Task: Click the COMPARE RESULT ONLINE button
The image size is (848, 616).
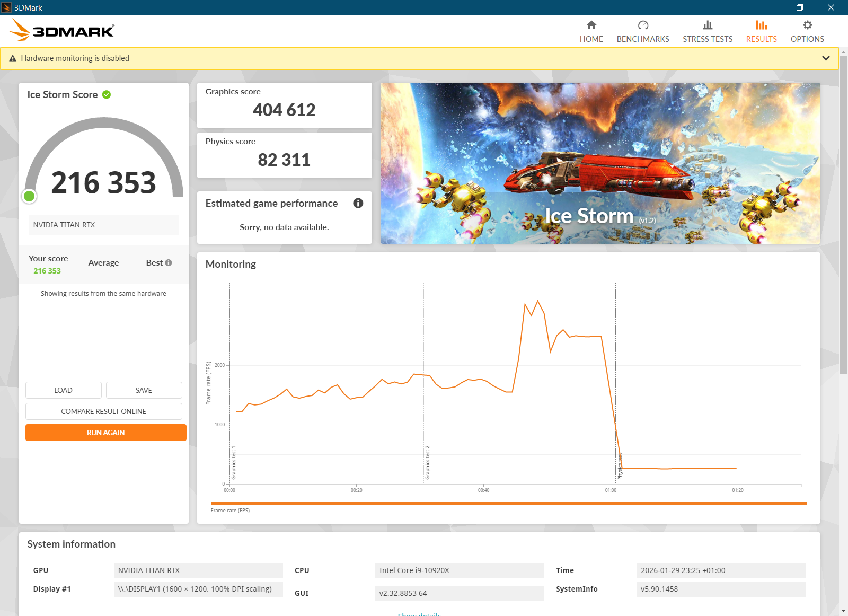Action: click(x=103, y=411)
